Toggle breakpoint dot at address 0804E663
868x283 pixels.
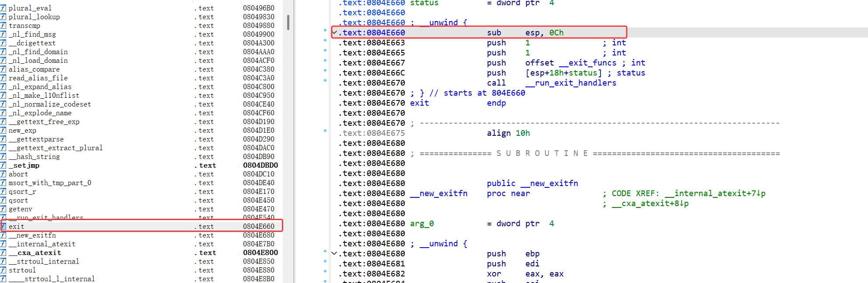pyautogui.click(x=325, y=40)
